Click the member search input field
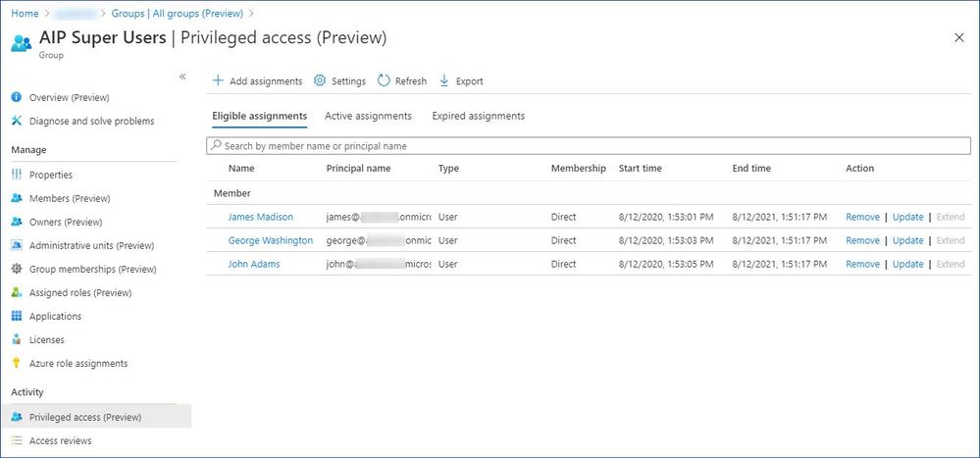 [x=589, y=145]
